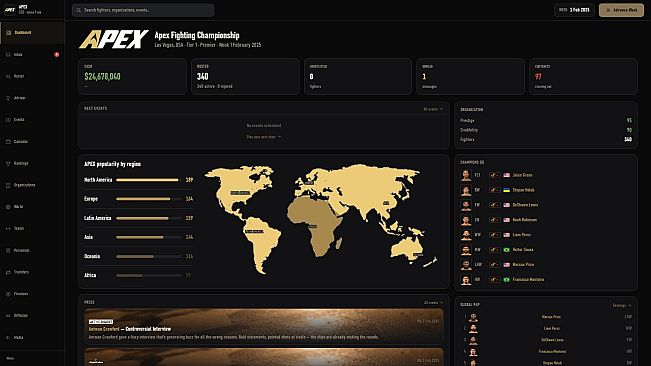Screen dimensions: 651x366
Task: Open the Roster 340 stat card
Action: (245, 77)
